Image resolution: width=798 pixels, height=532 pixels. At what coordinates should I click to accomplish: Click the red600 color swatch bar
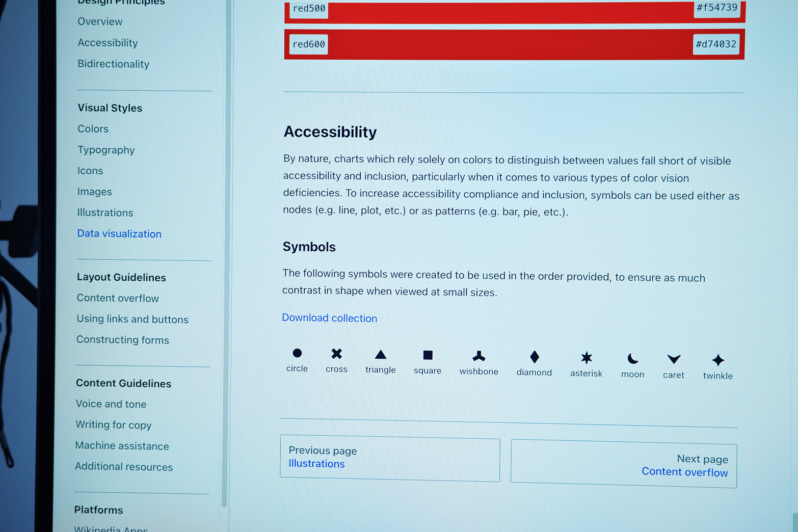515,44
